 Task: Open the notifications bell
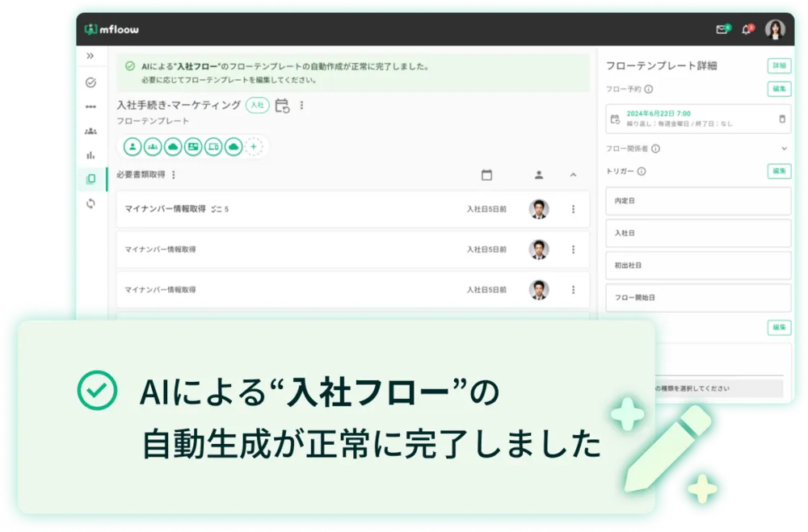746,29
